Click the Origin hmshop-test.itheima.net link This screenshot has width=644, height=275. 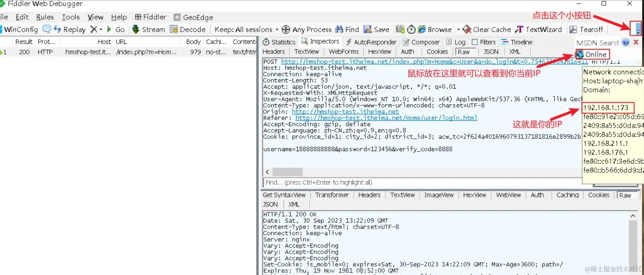(345, 111)
